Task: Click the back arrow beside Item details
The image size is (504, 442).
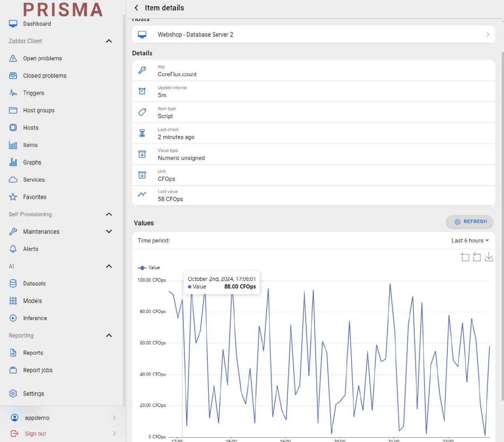Action: pyautogui.click(x=137, y=8)
